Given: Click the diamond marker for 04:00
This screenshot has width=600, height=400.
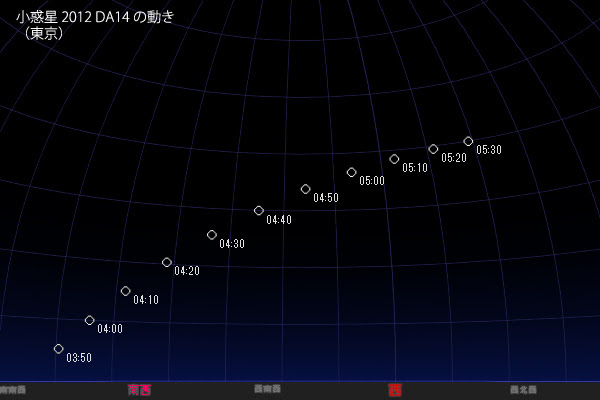Looking at the screenshot, I should click(x=90, y=320).
